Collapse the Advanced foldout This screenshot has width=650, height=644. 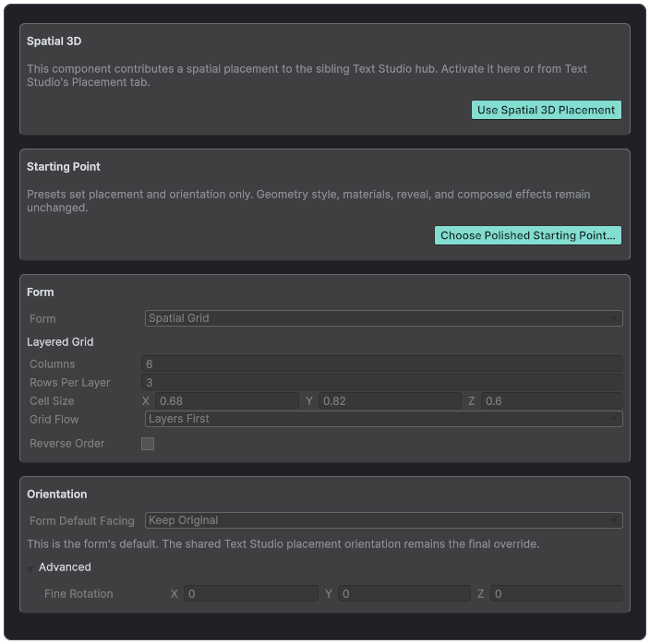click(30, 567)
